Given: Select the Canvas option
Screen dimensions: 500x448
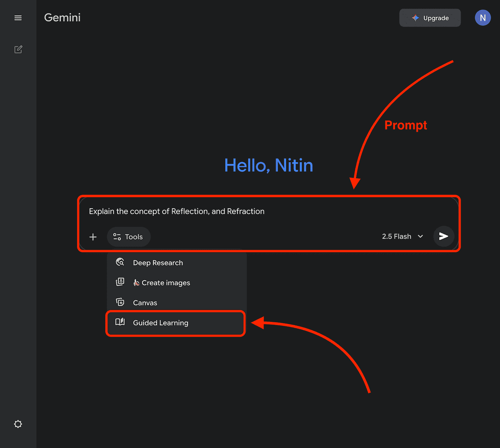Looking at the screenshot, I should [x=145, y=303].
